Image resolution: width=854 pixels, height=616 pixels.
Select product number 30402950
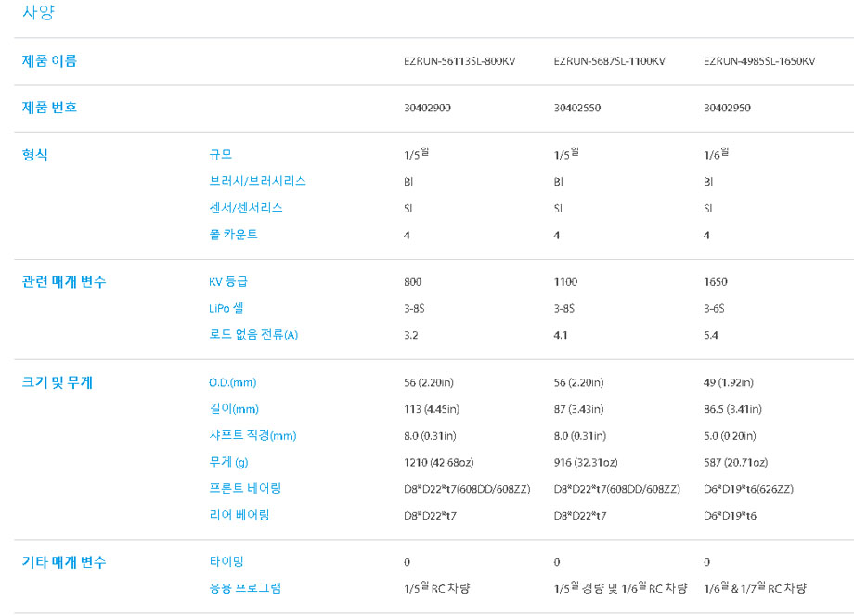[727, 108]
